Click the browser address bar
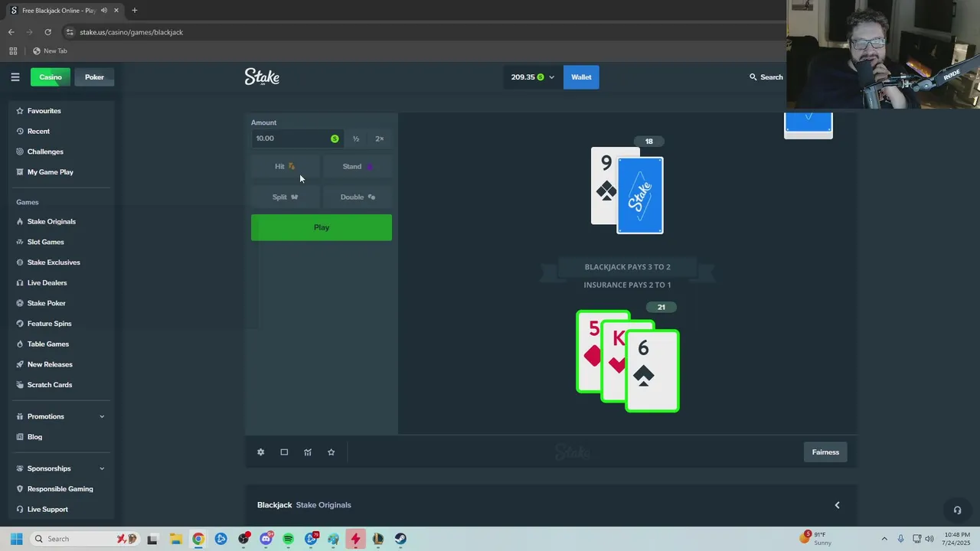The width and height of the screenshot is (980, 551). pyautogui.click(x=429, y=32)
